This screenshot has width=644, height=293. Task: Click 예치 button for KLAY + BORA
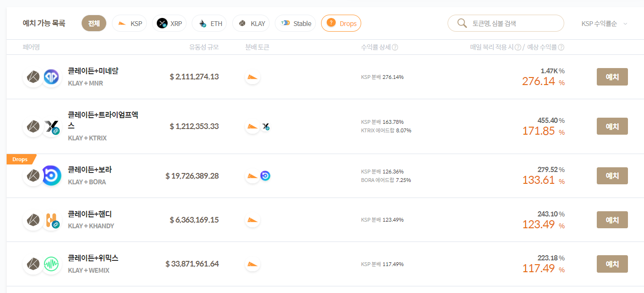(612, 176)
